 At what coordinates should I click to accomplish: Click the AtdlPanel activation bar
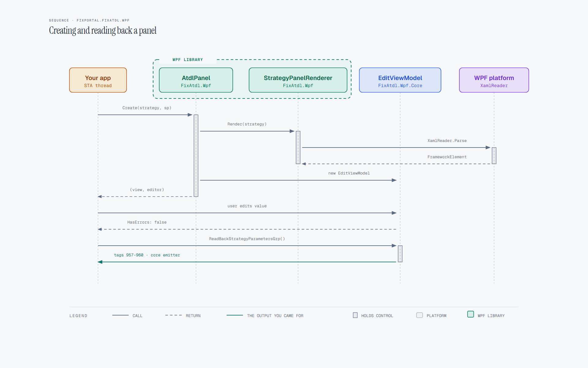(196, 156)
